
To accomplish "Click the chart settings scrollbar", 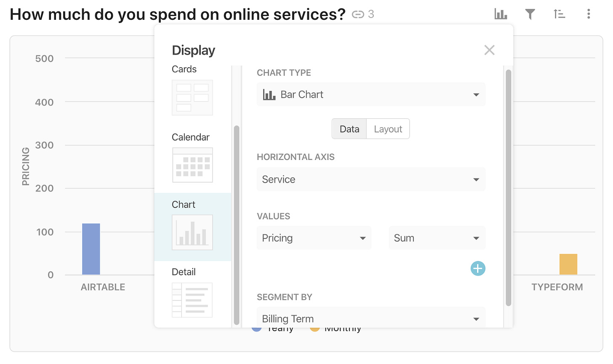I will point(509,188).
